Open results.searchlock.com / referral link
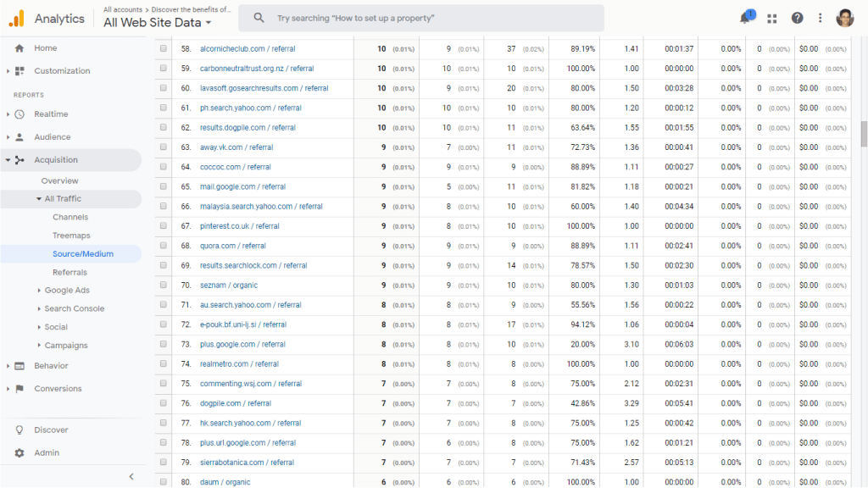Viewport: 868px width, 488px height. click(253, 265)
